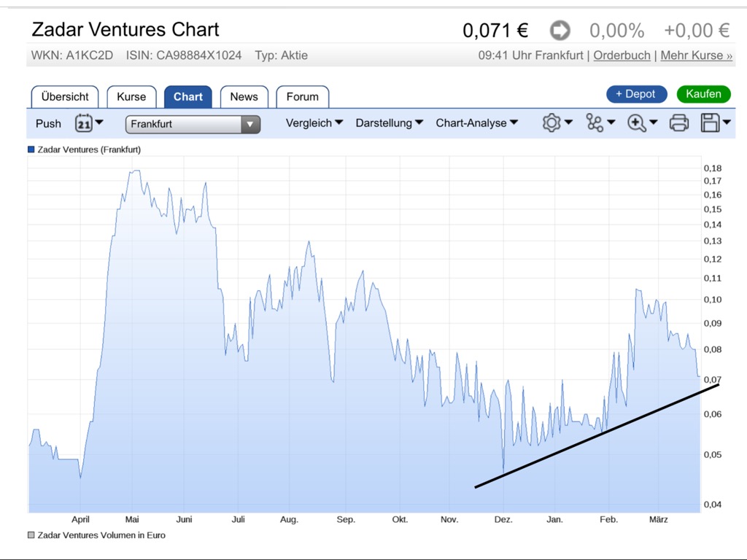Switch to the News tab
The image size is (747, 560).
[244, 96]
